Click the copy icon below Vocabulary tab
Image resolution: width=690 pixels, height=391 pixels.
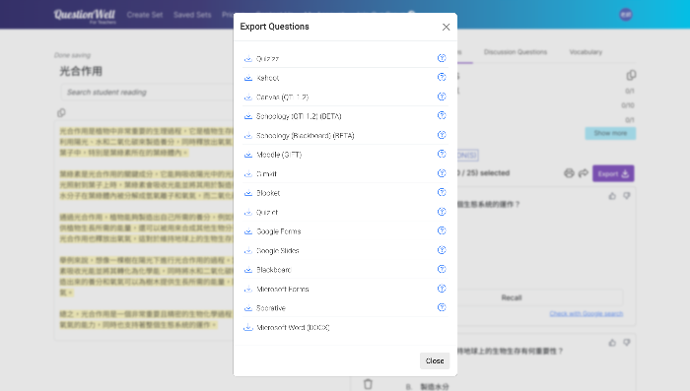[x=631, y=75]
